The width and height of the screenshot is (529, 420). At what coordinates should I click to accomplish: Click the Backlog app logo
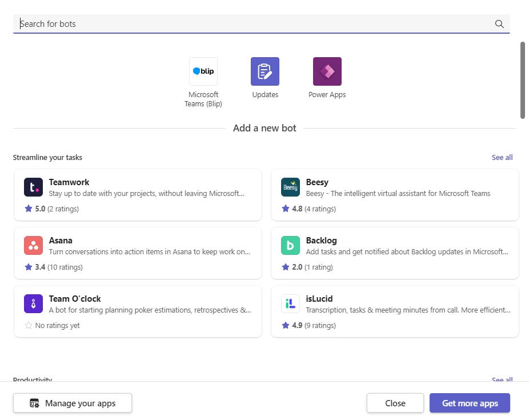[290, 245]
